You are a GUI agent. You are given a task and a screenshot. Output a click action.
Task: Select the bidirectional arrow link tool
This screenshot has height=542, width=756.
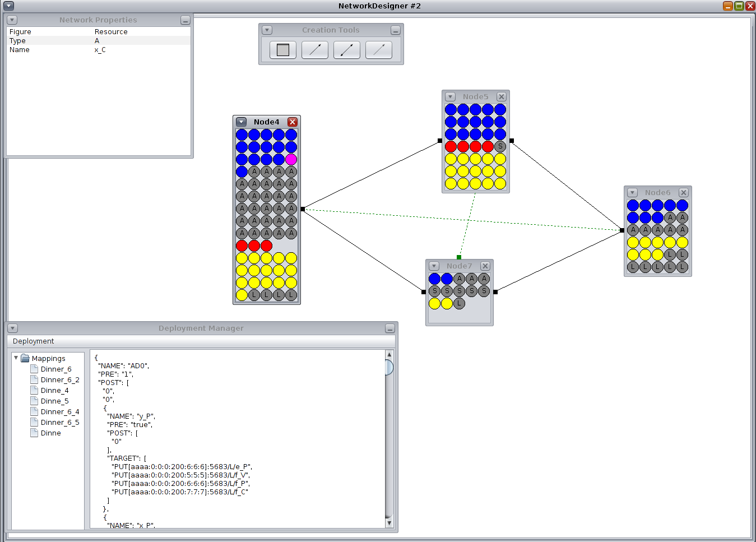(347, 50)
